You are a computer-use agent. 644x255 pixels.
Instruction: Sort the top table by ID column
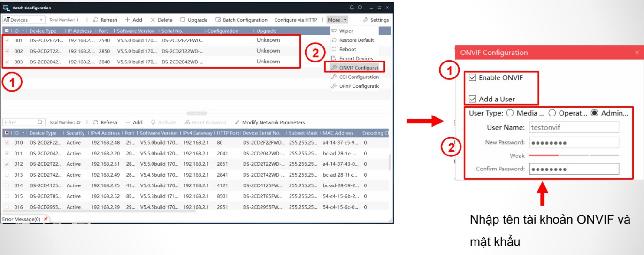tap(16, 31)
